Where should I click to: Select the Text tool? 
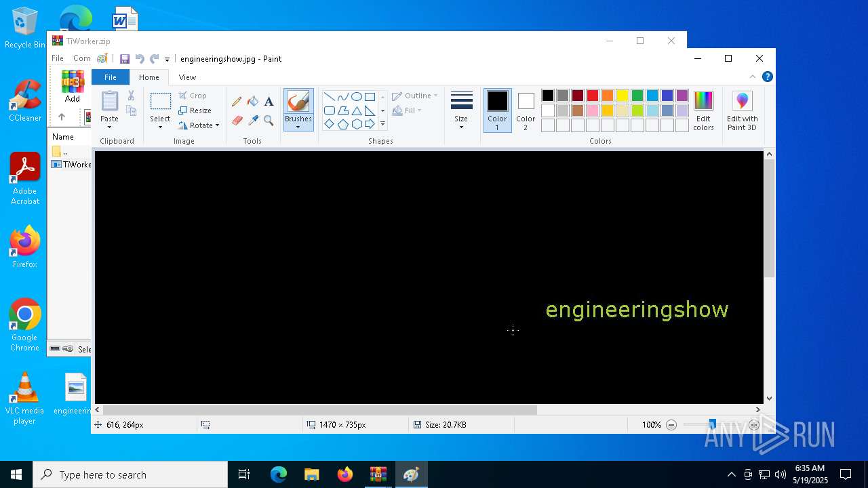pos(269,102)
